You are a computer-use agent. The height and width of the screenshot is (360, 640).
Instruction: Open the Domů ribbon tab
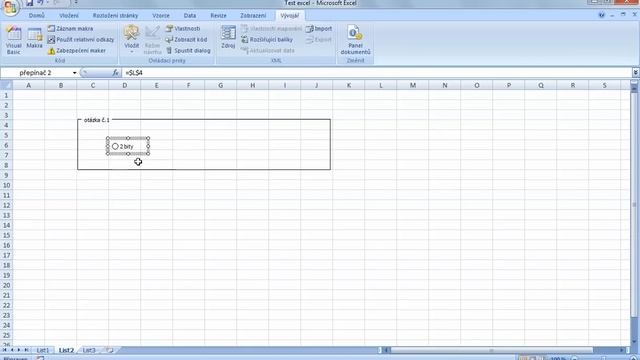(36, 16)
